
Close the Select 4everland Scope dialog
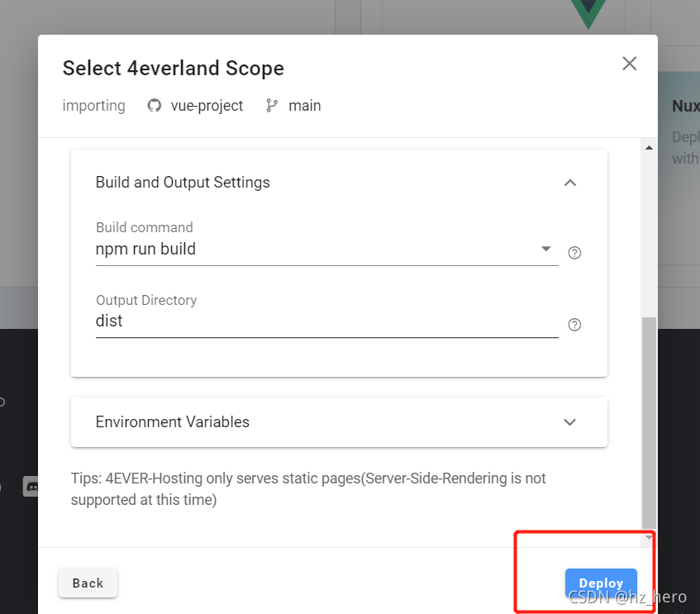tap(630, 64)
